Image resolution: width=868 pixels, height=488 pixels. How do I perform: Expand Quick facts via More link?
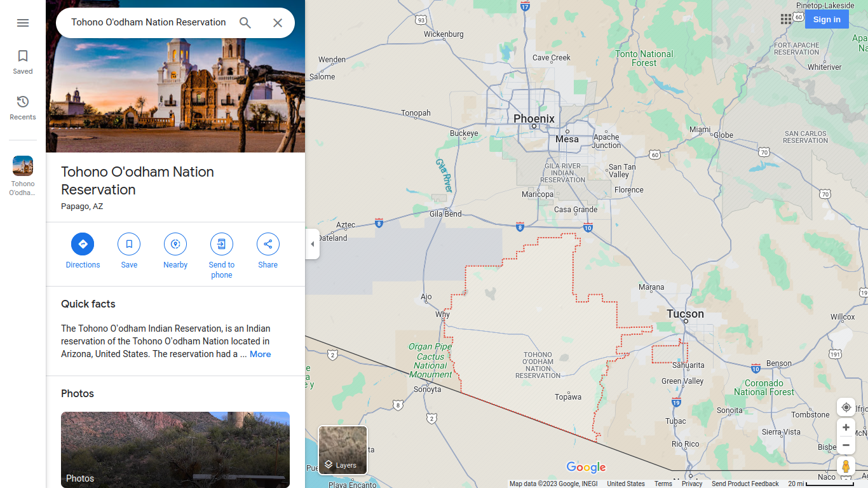pyautogui.click(x=260, y=354)
